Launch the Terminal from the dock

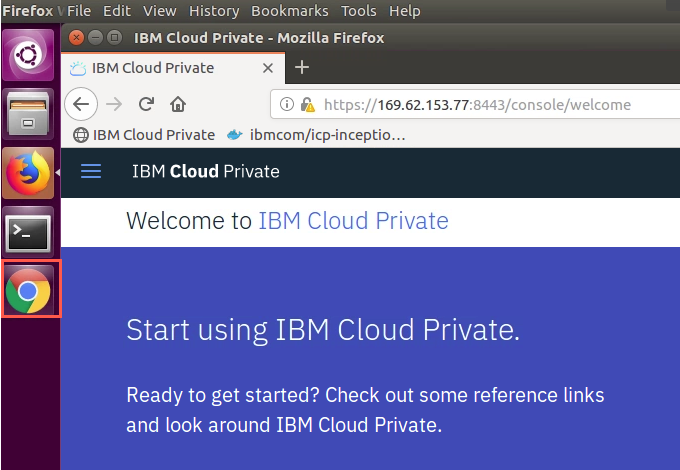coord(28,232)
